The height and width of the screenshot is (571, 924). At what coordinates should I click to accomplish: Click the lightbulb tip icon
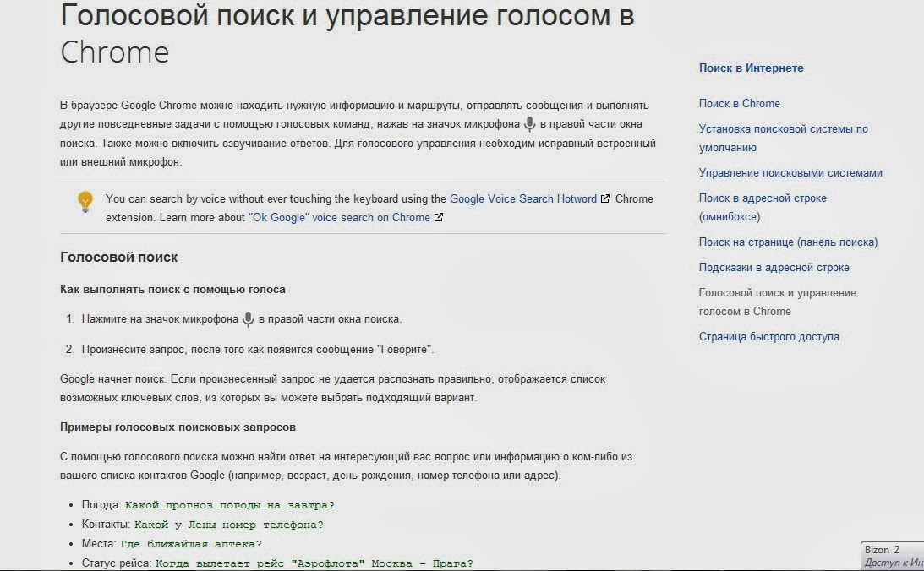(x=85, y=201)
